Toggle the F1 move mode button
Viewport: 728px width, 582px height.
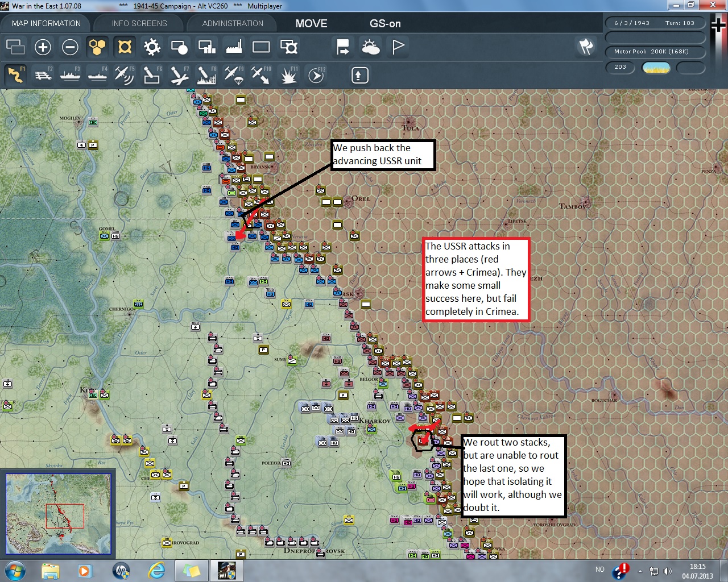tap(16, 75)
